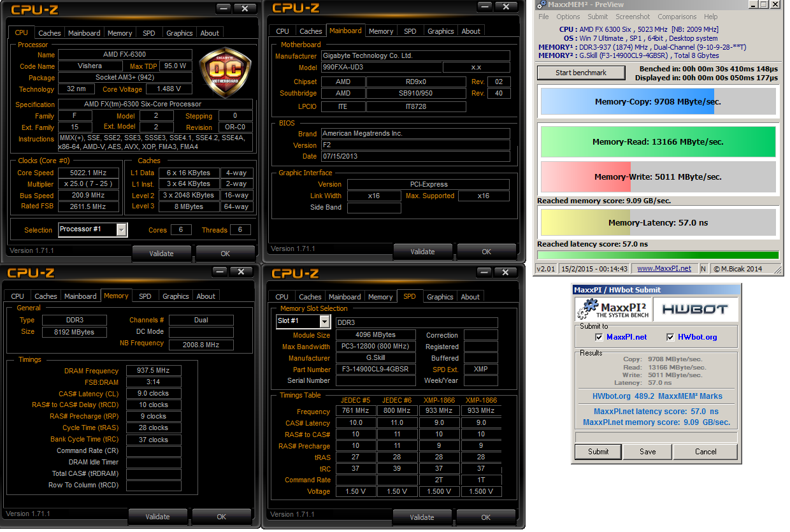This screenshot has width=790, height=532.
Task: Switch to Caches tab in CPU-Z processor window
Action: [50, 33]
